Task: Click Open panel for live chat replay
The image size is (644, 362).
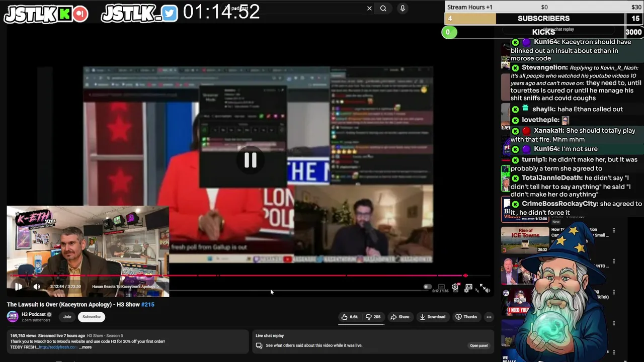Action: pos(478,345)
